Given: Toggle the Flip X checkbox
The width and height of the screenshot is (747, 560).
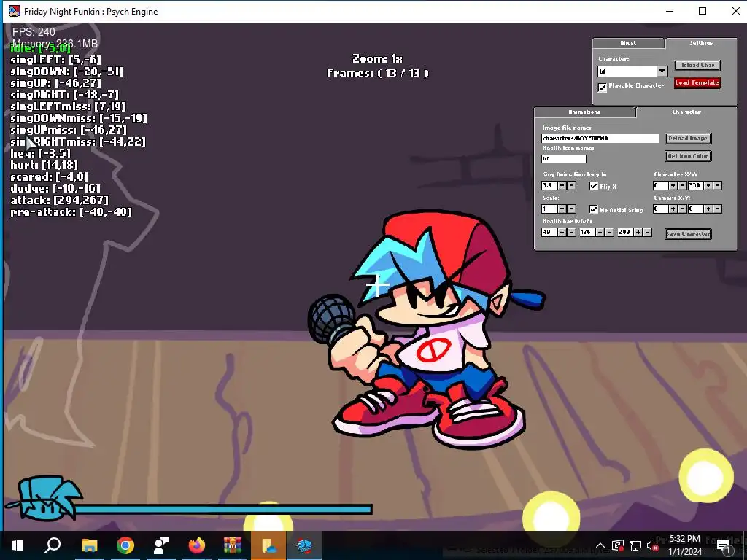Looking at the screenshot, I should tap(594, 186).
